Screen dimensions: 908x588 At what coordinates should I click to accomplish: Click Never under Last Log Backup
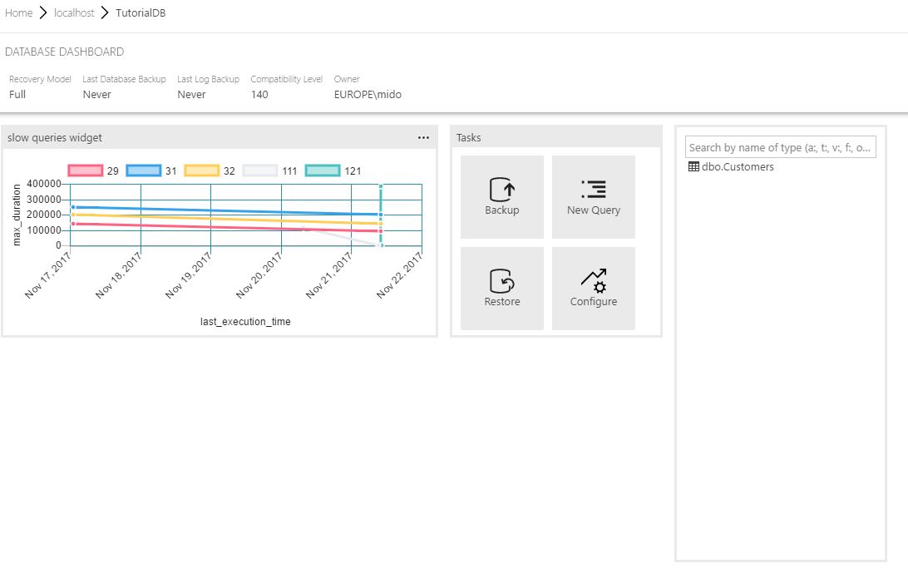click(192, 95)
